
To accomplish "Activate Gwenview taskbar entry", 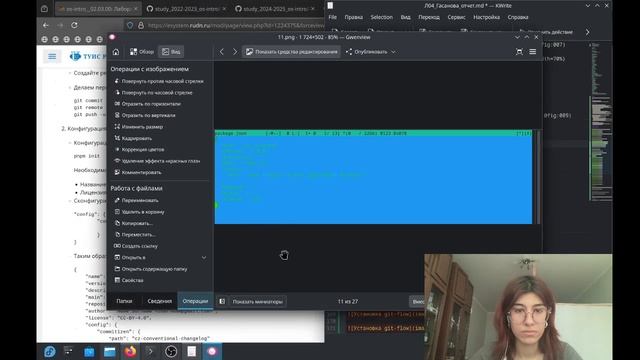I will coord(212,351).
